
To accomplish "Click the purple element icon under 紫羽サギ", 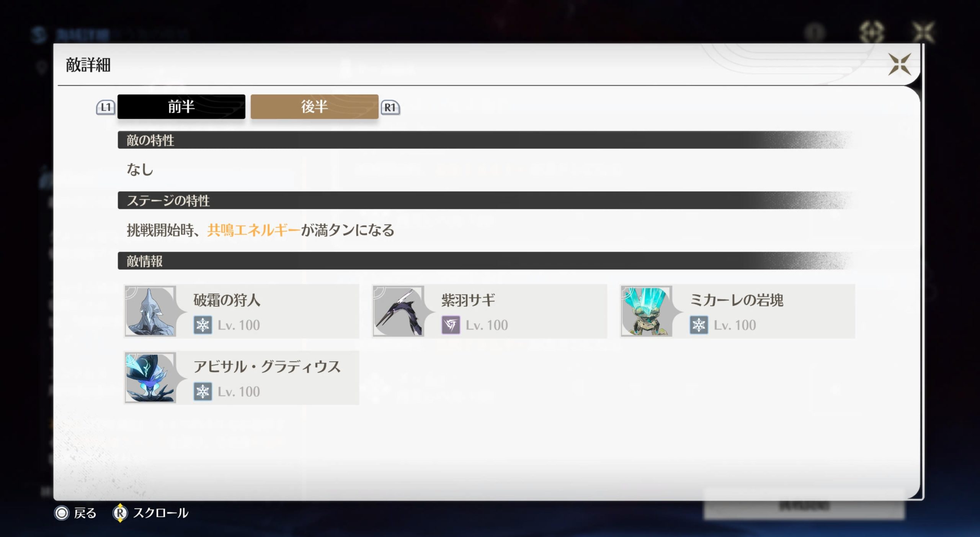I will point(451,325).
